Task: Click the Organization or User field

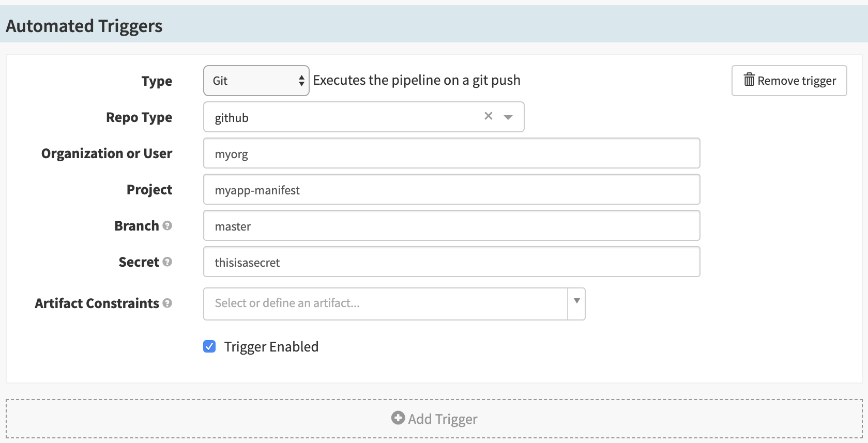Action: pyautogui.click(x=451, y=154)
